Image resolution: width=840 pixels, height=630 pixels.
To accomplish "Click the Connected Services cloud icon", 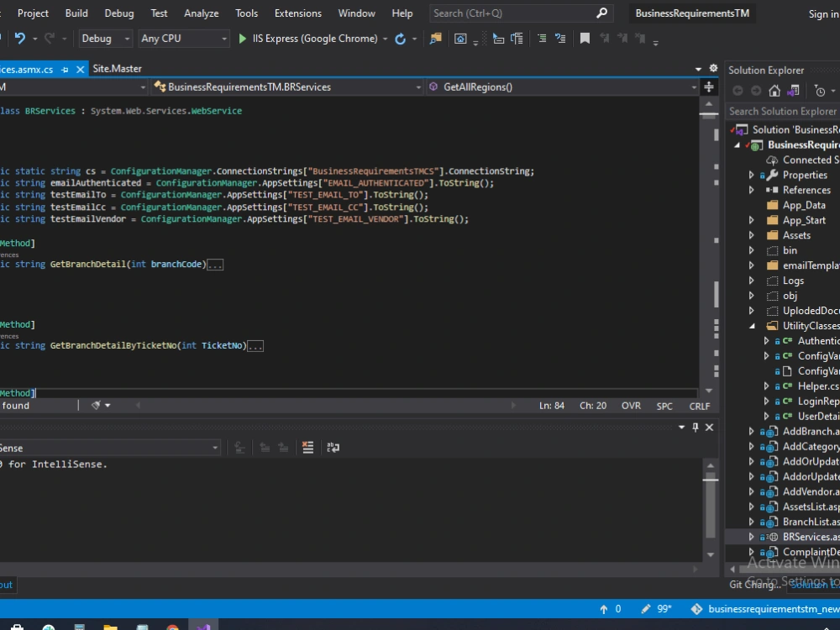I will (x=772, y=160).
